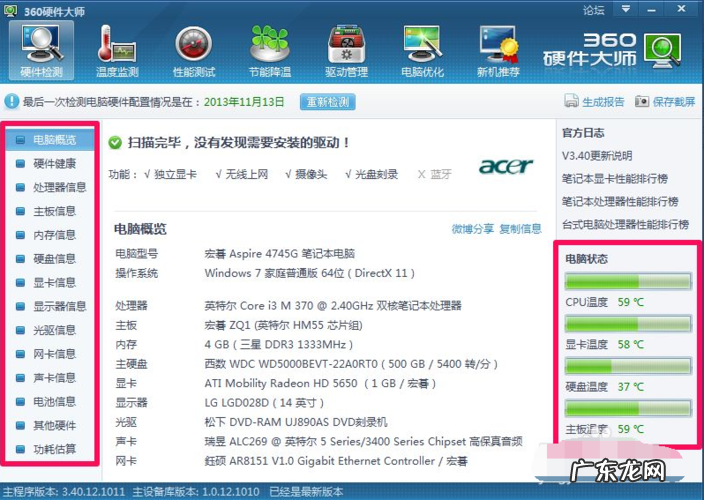Click 已经是最新版本 in the status bar
This screenshot has height=500, width=704.
[306, 492]
